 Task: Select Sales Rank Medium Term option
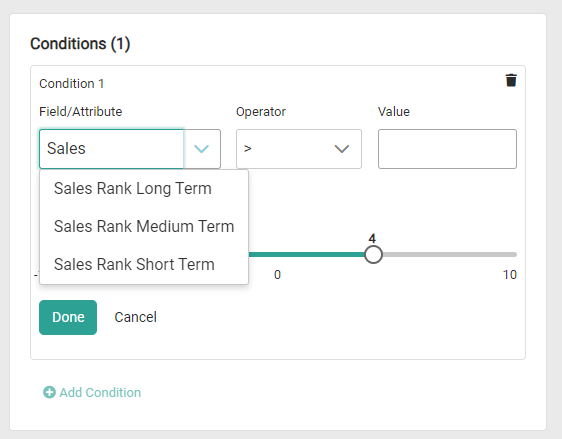144,226
